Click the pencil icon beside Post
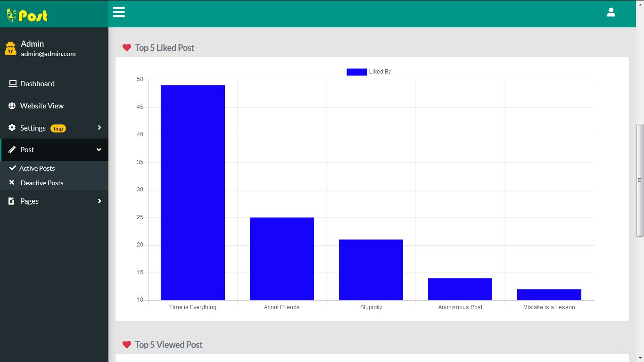Screen dimensions: 644x362 [x=12, y=149]
